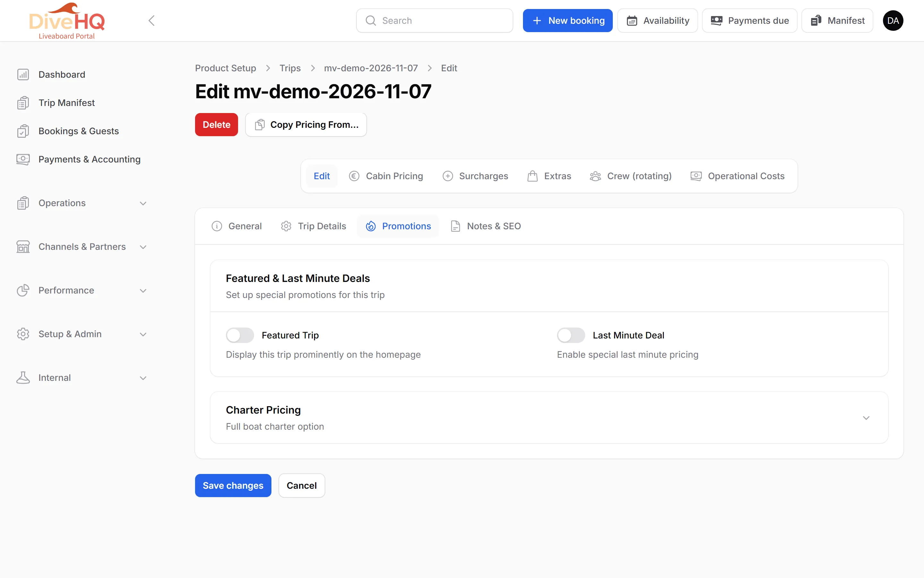Click the General tab info icon
This screenshot has height=578, width=924.
click(x=217, y=226)
